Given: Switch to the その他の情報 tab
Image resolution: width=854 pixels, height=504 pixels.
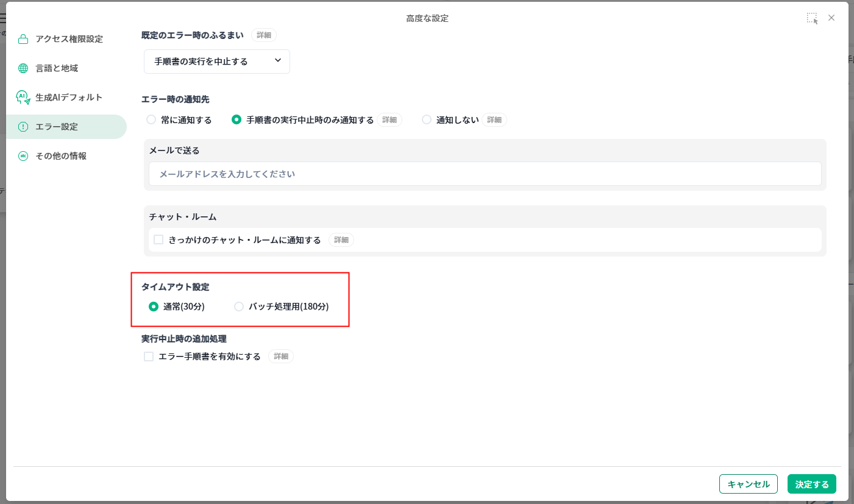Looking at the screenshot, I should [x=61, y=156].
